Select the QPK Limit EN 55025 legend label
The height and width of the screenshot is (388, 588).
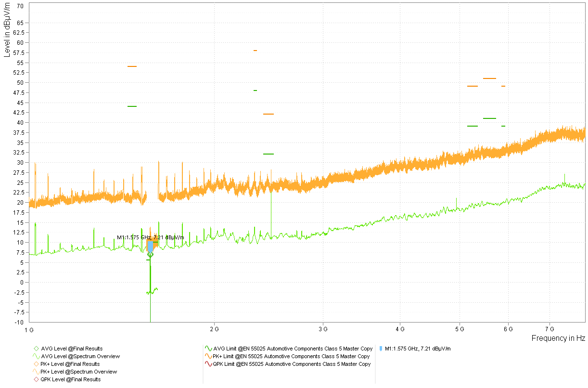coord(292,364)
